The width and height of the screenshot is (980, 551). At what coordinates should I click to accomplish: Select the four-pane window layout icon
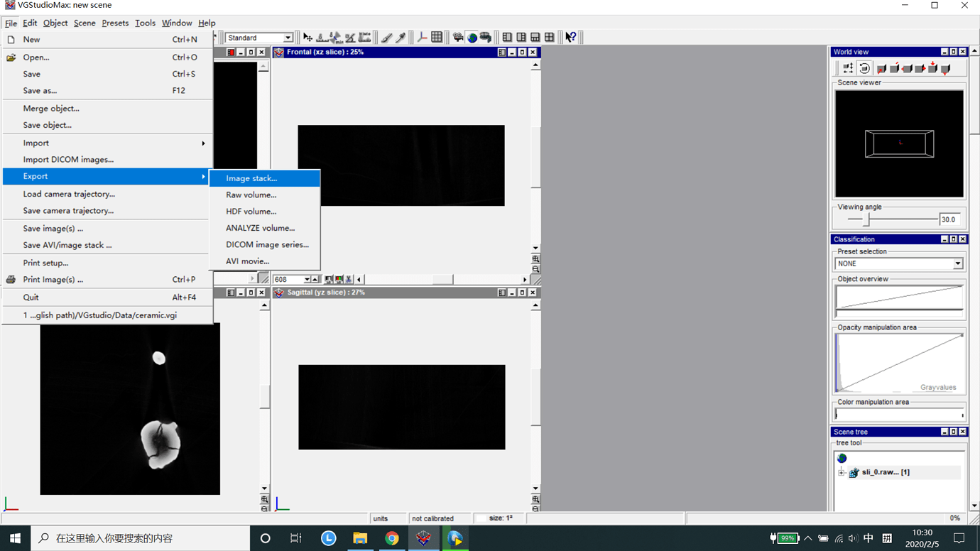coord(549,38)
